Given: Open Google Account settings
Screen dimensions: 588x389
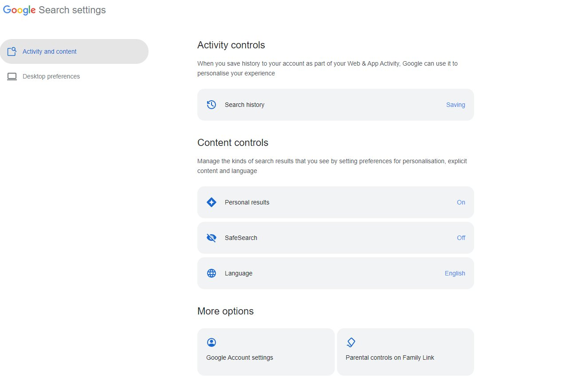Looking at the screenshot, I should coord(239,358).
